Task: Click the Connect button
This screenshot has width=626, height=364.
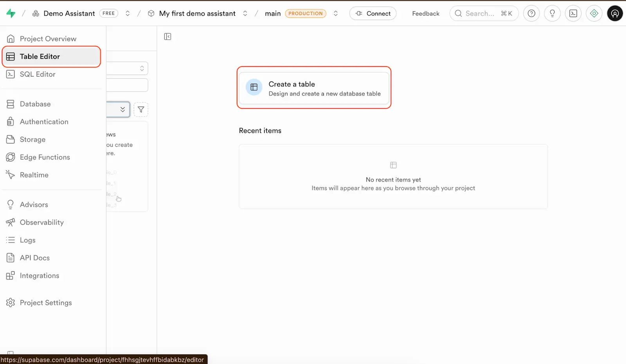Action: (x=372, y=13)
